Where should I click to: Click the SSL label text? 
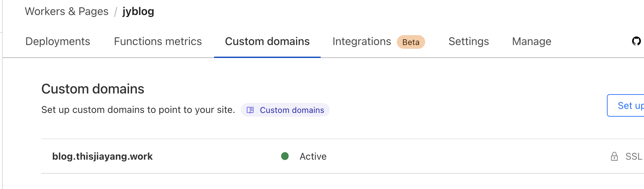pos(633,156)
